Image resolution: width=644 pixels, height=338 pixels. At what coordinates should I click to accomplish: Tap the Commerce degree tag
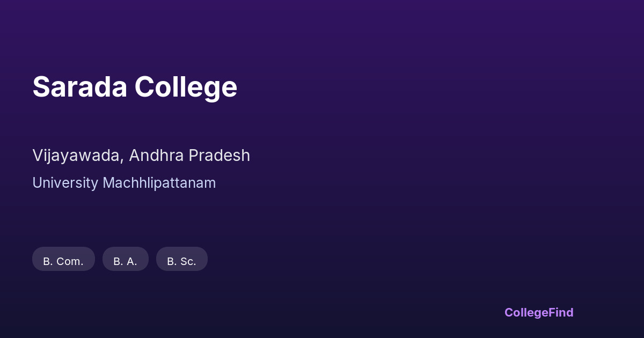tap(63, 259)
